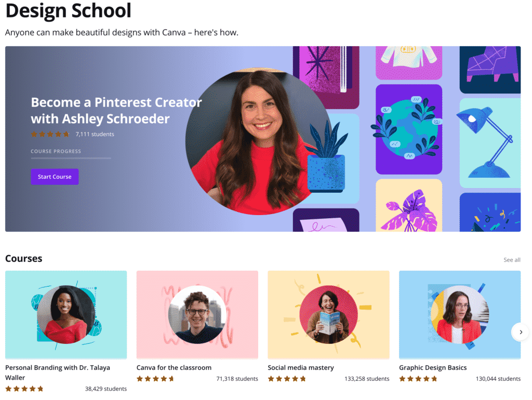Click the Become a Pinterest Creator heading
532x400 pixels.
116,111
